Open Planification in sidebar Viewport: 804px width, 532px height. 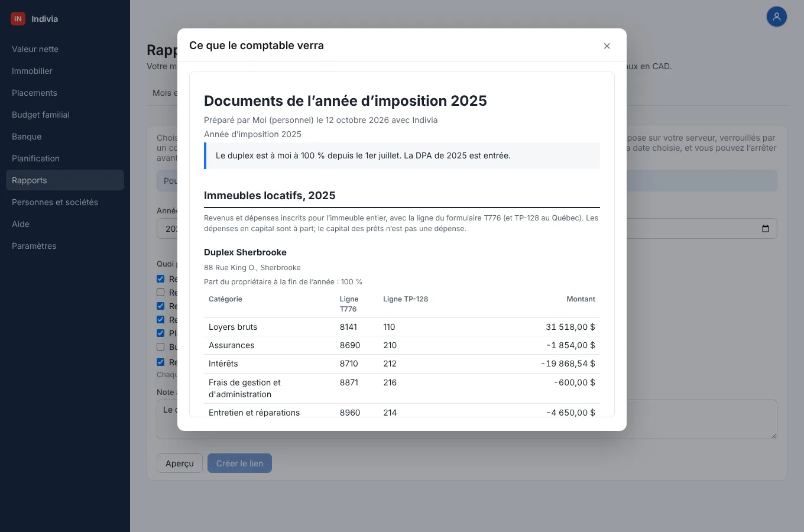pyautogui.click(x=65, y=158)
